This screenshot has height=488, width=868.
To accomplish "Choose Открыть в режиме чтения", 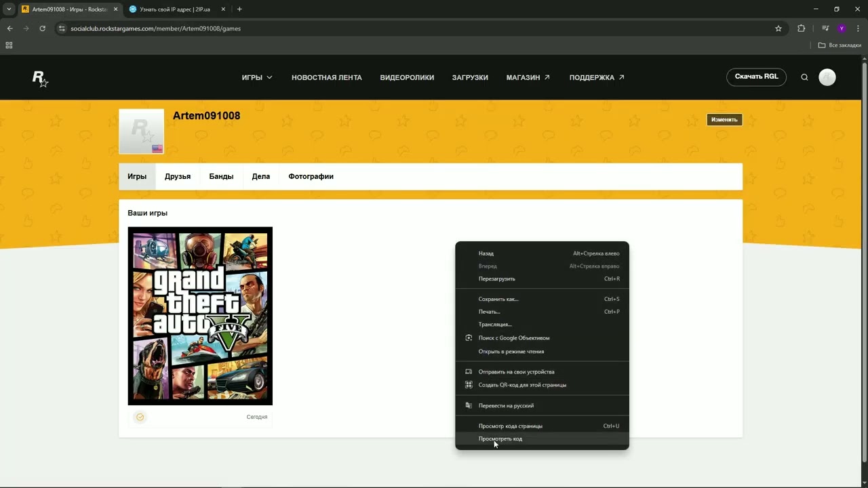I will tap(542, 351).
